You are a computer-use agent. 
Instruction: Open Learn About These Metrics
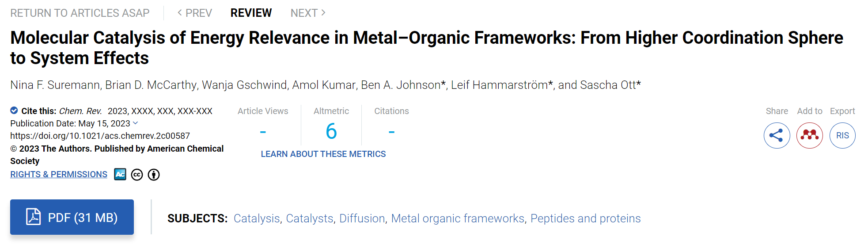[x=323, y=154]
